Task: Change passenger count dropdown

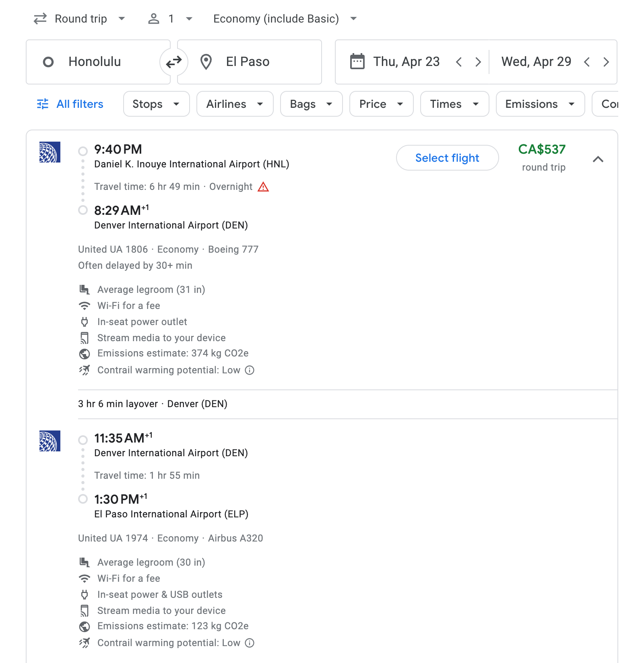Action: pyautogui.click(x=171, y=19)
